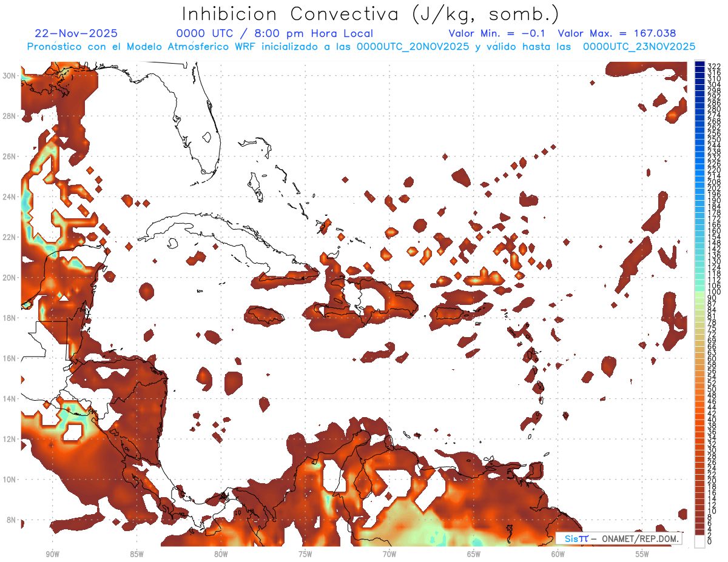Click '0000 UTC / 8:00 pm Hora Local'
This screenshot has width=728, height=562.
coord(275,33)
